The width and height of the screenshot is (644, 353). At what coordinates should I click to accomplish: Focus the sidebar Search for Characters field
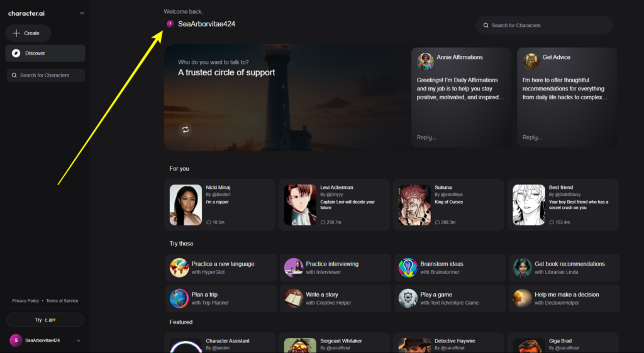[x=45, y=75]
